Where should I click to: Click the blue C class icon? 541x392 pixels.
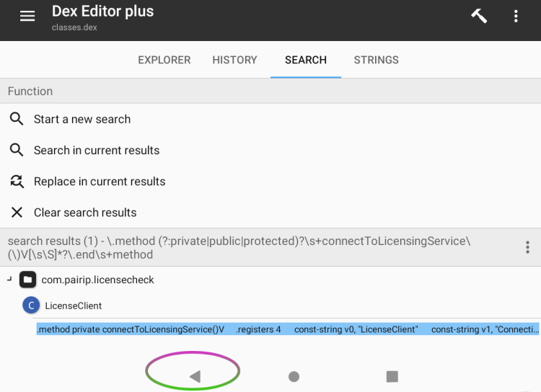point(31,306)
